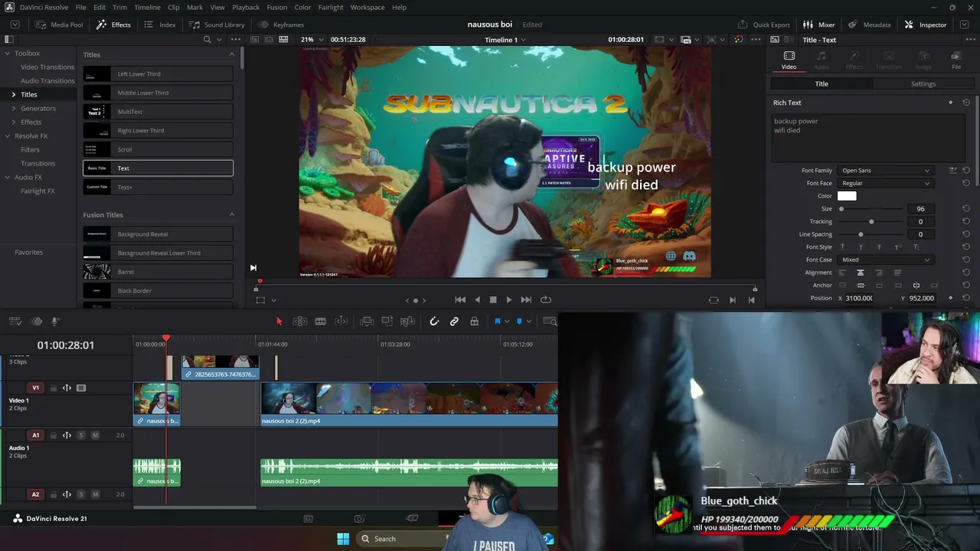The width and height of the screenshot is (980, 551).
Task: Mute the A2 audio track
Action: pyautogui.click(x=95, y=494)
